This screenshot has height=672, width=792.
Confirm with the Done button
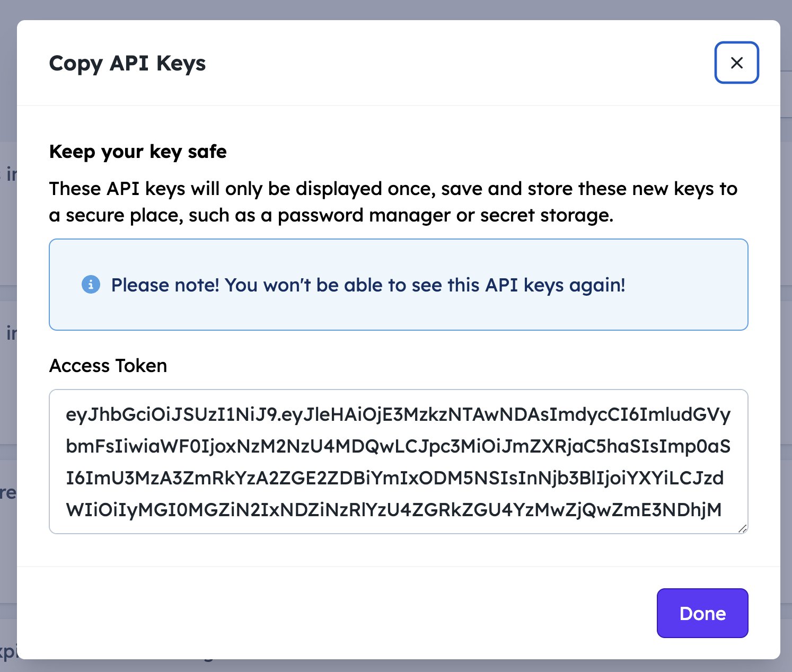point(702,613)
